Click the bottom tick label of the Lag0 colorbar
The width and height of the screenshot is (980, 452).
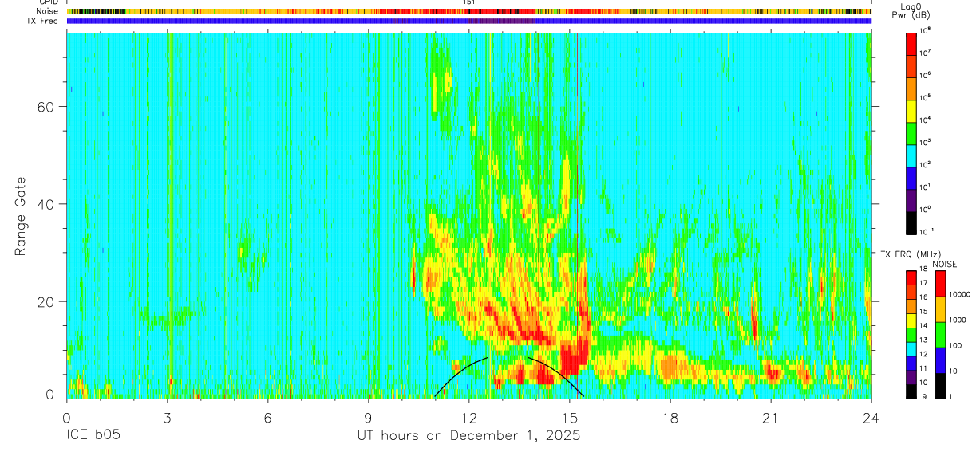click(927, 232)
